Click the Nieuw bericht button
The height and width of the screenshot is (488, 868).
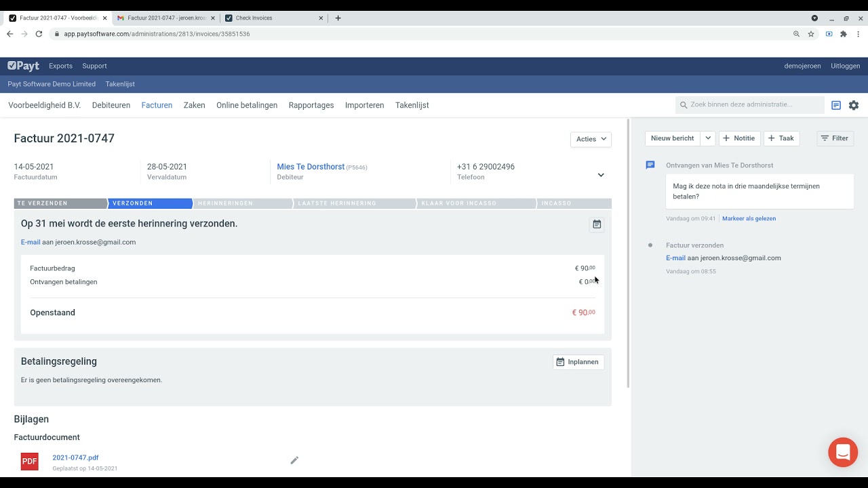(x=672, y=138)
